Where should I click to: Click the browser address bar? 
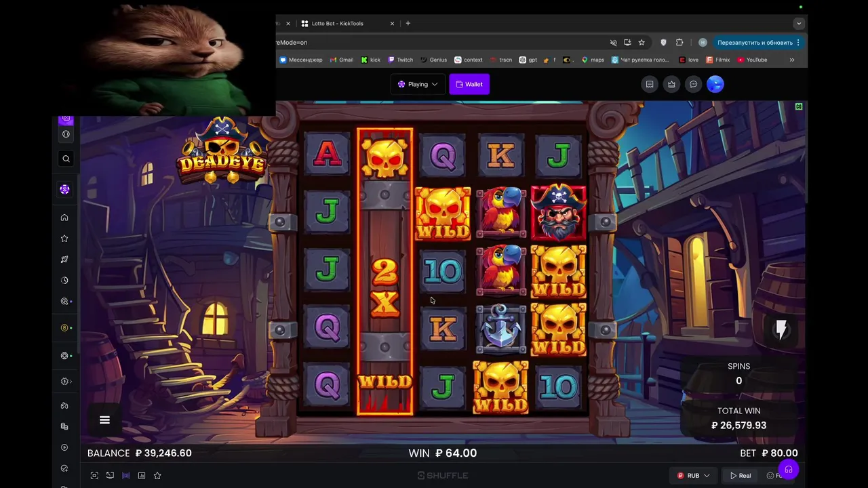(441, 43)
